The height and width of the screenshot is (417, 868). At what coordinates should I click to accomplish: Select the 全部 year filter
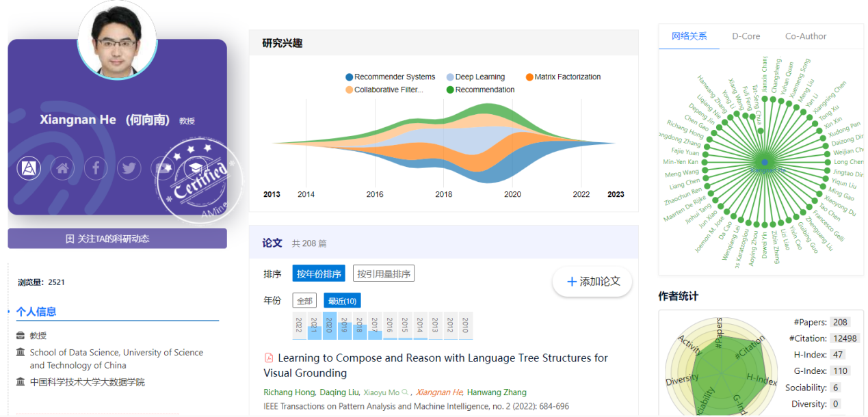pos(304,301)
